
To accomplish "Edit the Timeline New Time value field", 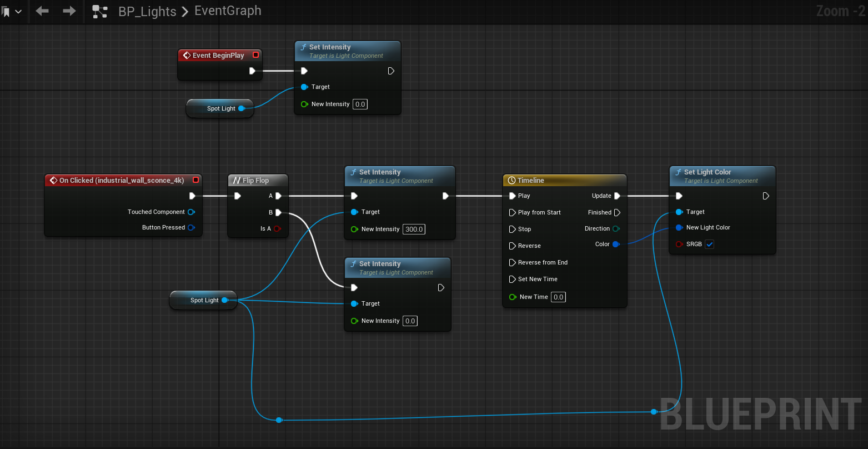I will [559, 297].
